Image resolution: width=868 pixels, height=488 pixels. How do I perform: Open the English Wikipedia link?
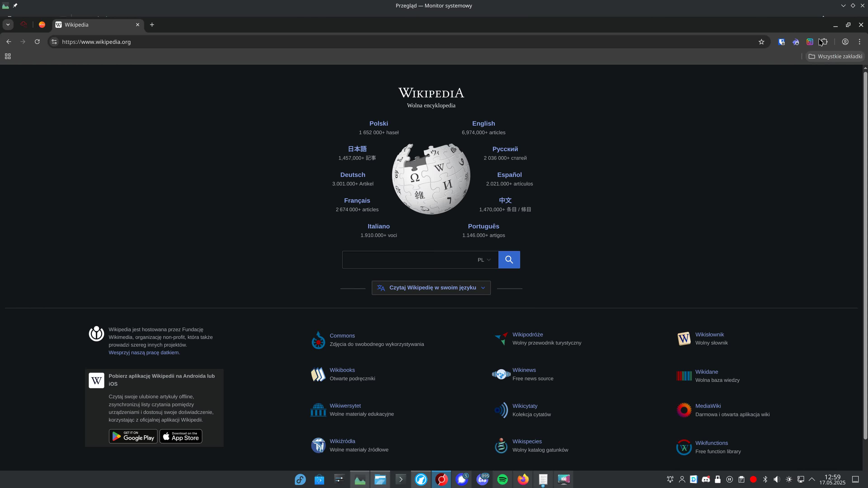tap(483, 124)
